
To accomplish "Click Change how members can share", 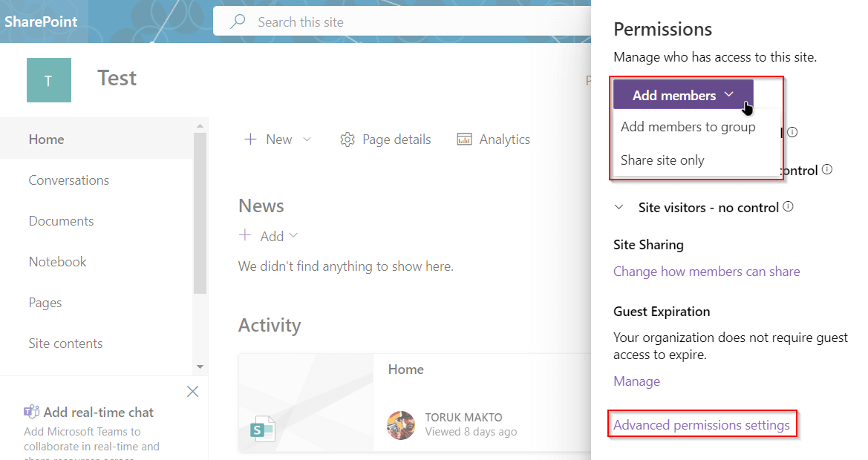I will (x=706, y=272).
